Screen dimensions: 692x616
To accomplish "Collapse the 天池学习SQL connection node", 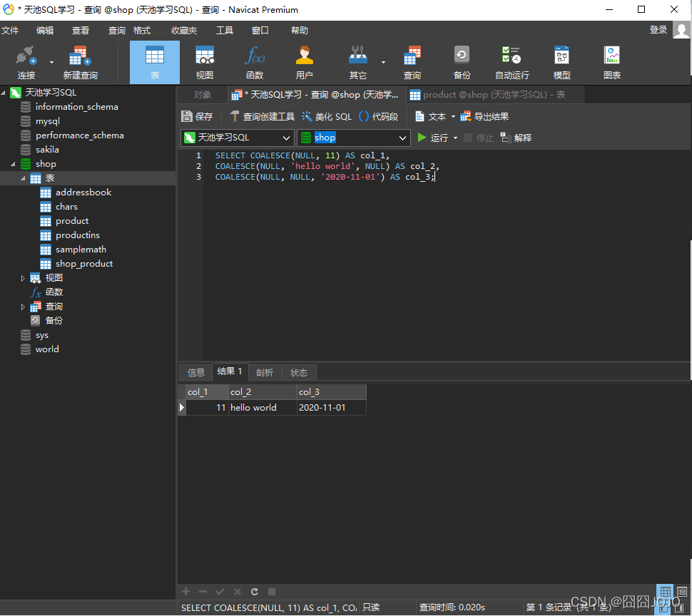I will [x=4, y=93].
